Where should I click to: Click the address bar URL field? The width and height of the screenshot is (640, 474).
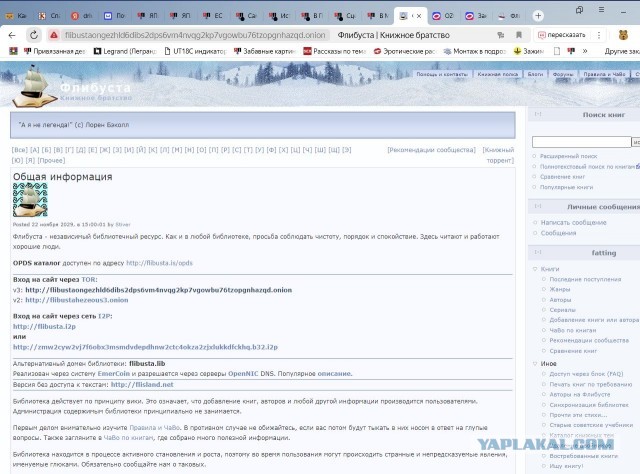point(195,35)
